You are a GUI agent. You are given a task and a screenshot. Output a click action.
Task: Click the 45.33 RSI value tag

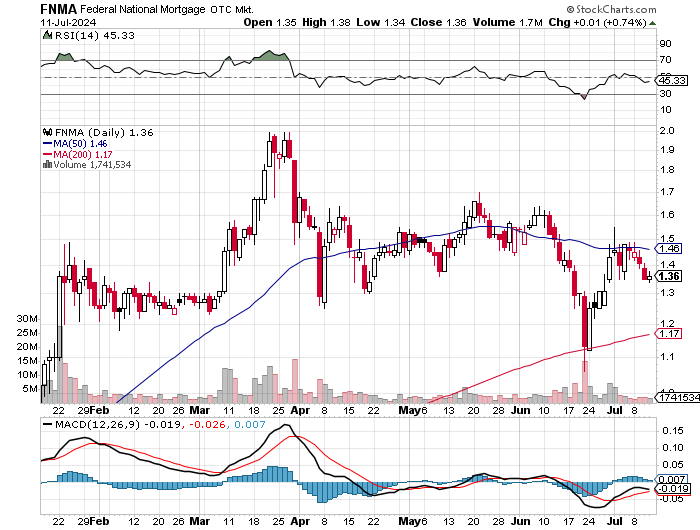pos(672,81)
